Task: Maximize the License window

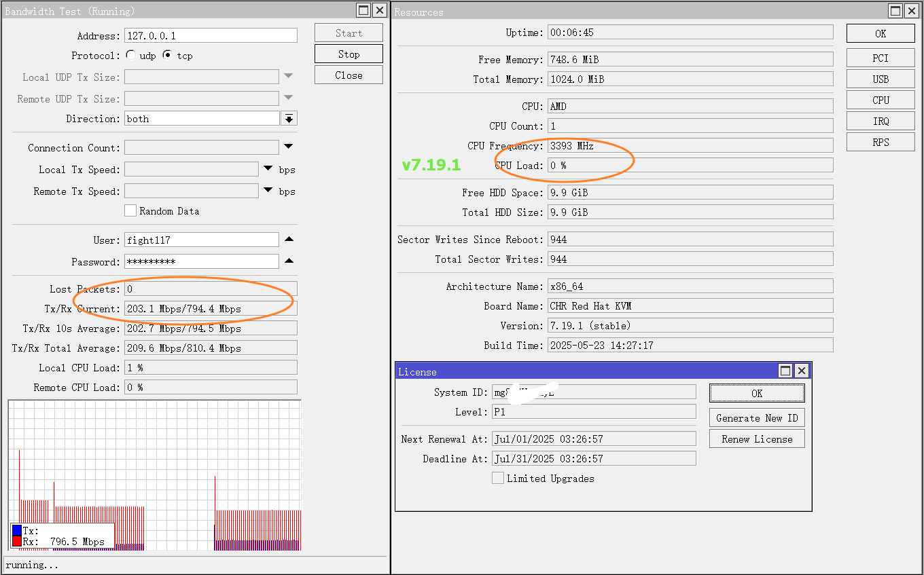Action: 785,371
